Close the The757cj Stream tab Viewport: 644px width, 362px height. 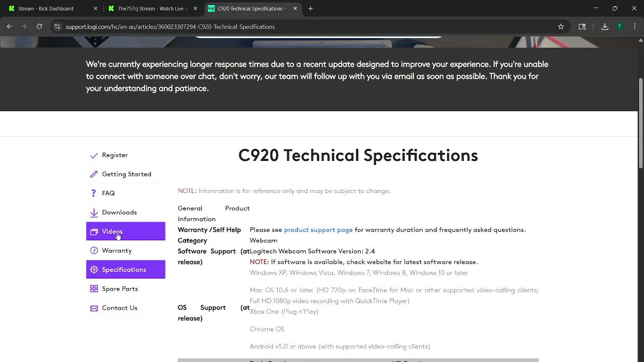[x=195, y=9]
